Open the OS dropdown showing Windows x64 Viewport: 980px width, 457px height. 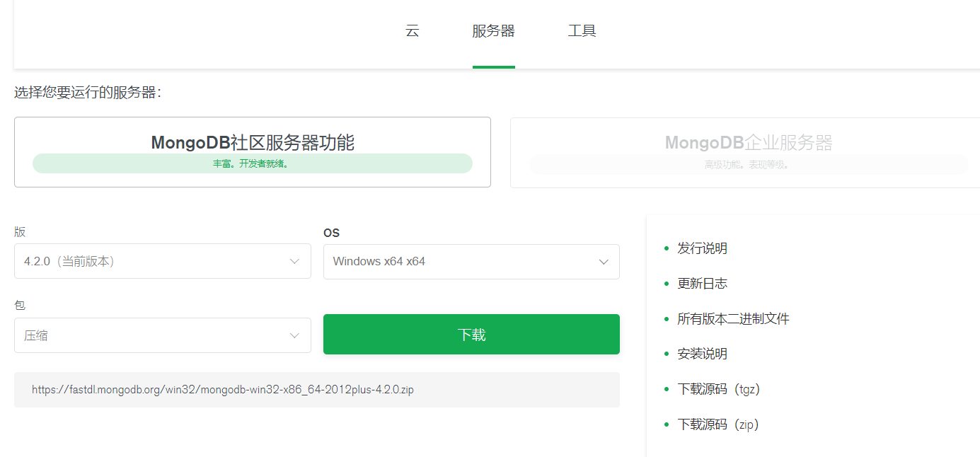(x=471, y=262)
